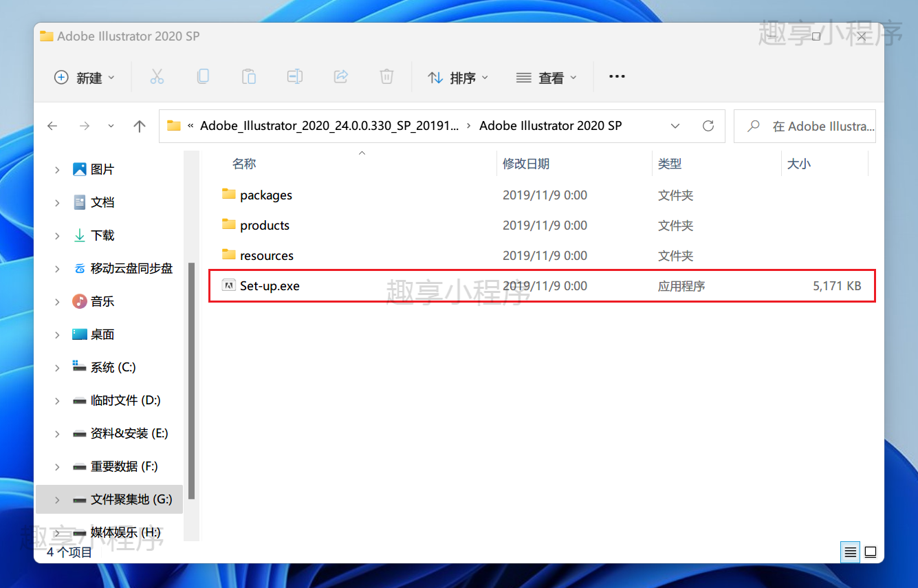Switch to large thumbnails view in status bar
The height and width of the screenshot is (588, 918).
pos(870,552)
